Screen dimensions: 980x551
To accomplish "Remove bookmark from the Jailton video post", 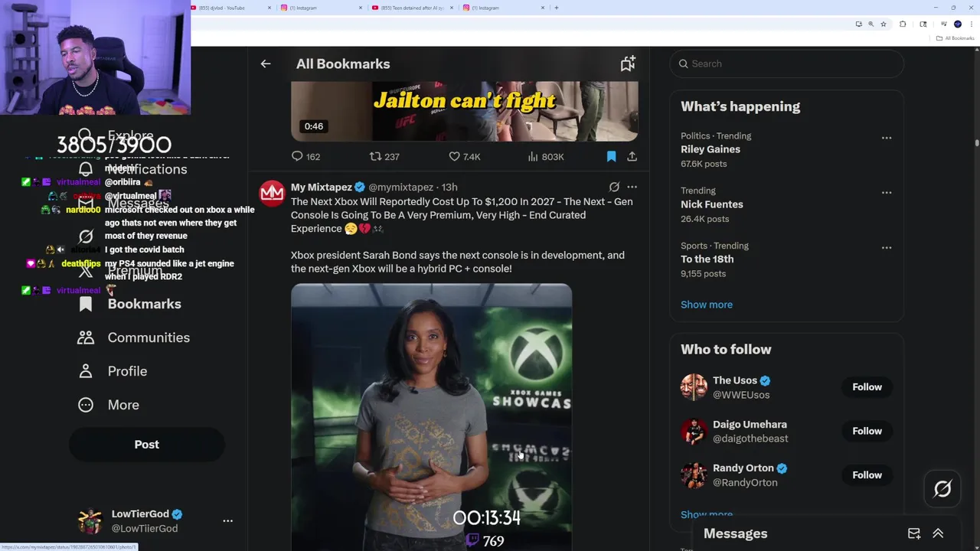I will point(611,156).
